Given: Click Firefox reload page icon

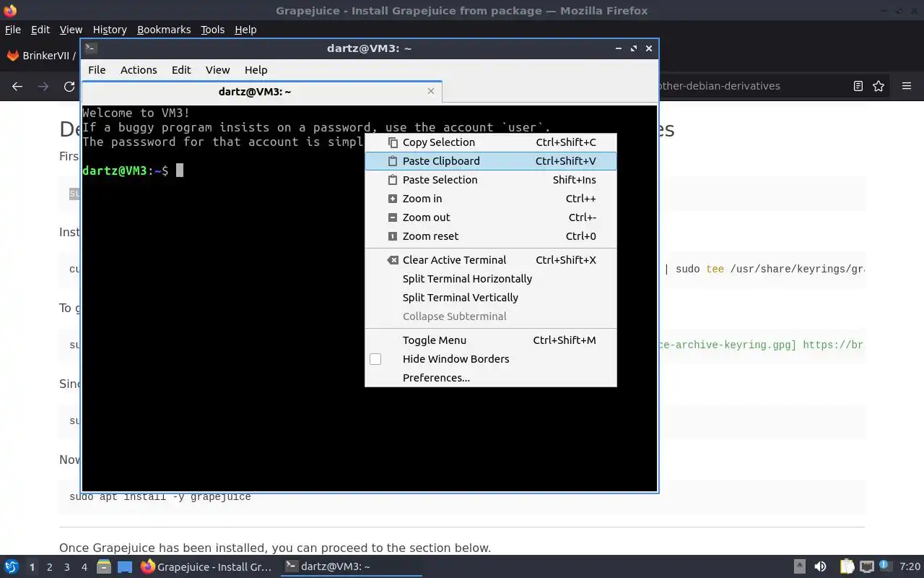Looking at the screenshot, I should 69,86.
